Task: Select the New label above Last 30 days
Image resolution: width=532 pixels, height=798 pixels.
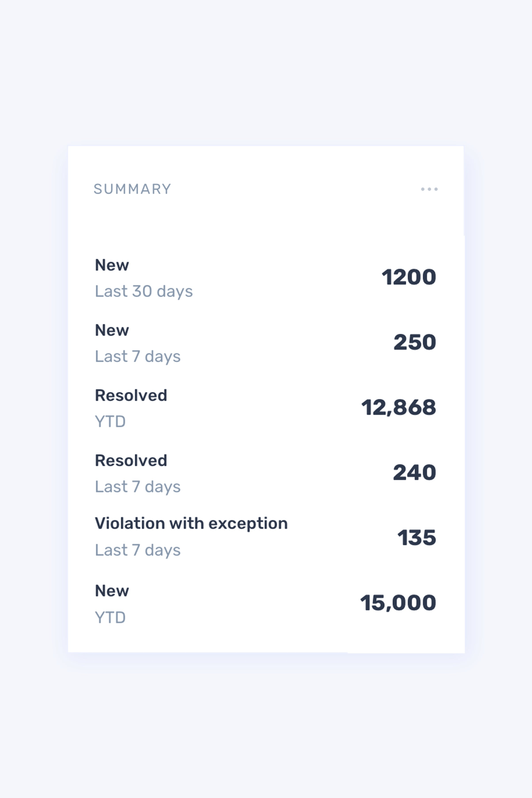Action: 112,265
